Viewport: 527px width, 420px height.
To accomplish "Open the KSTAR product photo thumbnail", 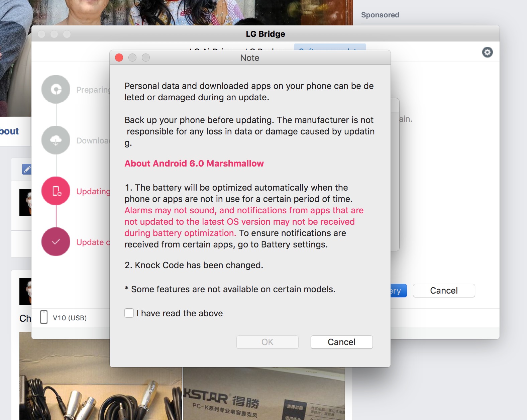I will click(x=264, y=394).
